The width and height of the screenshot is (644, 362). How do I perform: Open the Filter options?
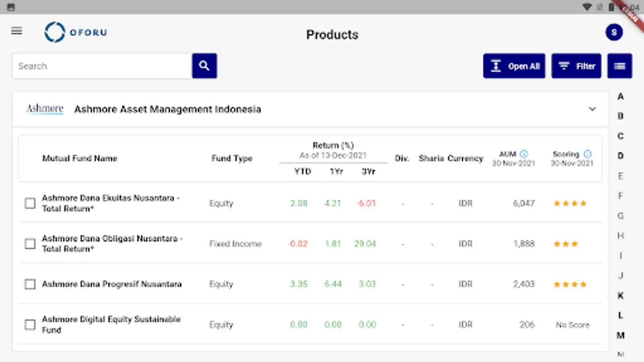tap(576, 66)
